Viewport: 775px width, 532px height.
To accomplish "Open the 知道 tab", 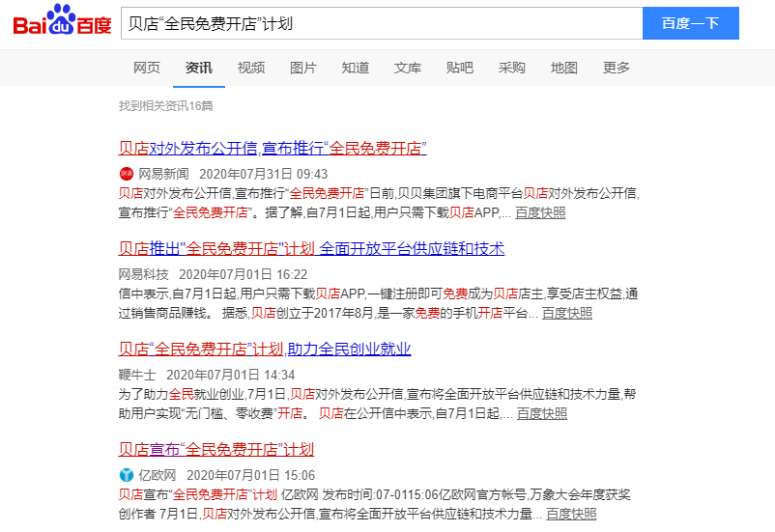I will tap(356, 68).
